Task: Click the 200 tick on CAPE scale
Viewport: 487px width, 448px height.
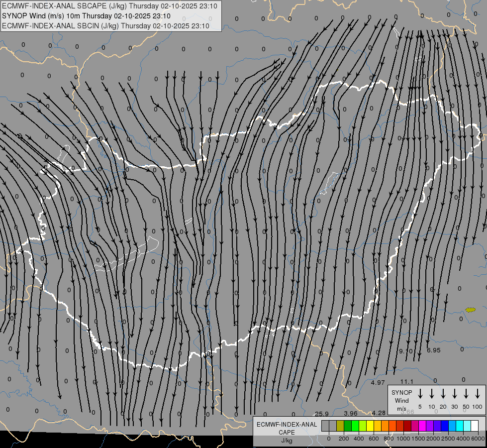Action: point(344,439)
